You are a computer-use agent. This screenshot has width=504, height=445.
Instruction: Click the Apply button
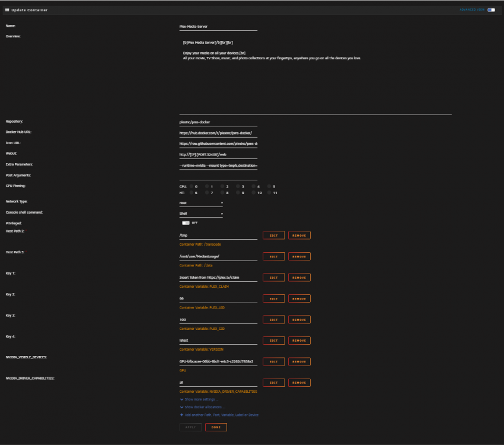point(190,427)
